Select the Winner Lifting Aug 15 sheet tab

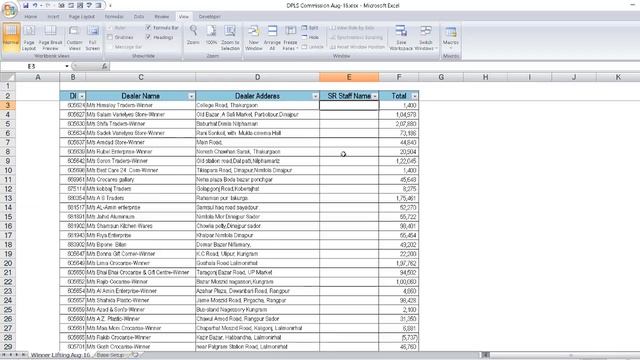[x=60, y=355]
